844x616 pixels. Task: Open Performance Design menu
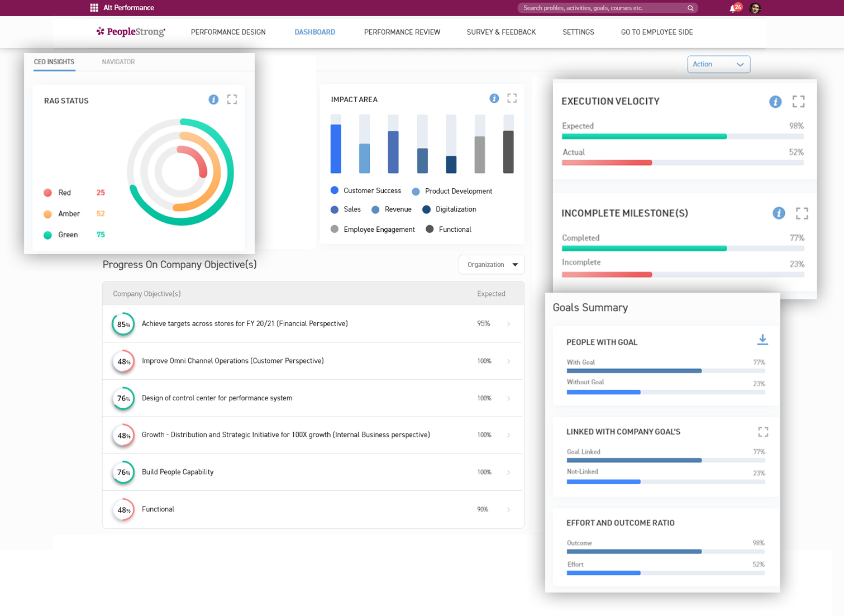tap(228, 32)
